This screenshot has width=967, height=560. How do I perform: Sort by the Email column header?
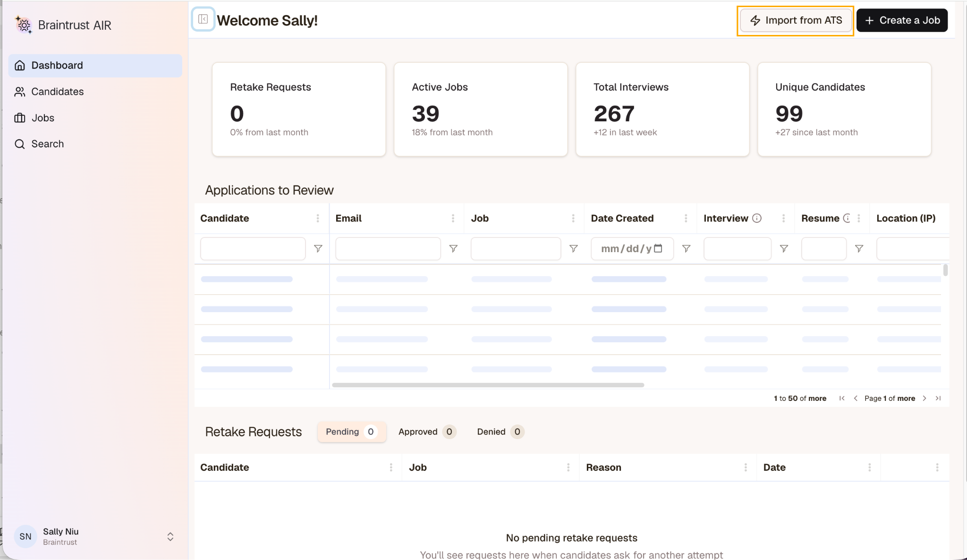click(348, 218)
